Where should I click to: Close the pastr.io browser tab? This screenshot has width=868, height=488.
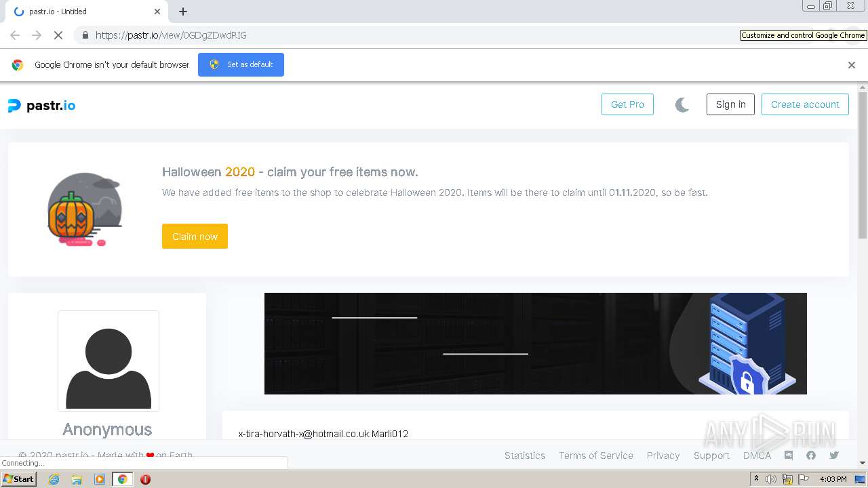[x=157, y=12]
